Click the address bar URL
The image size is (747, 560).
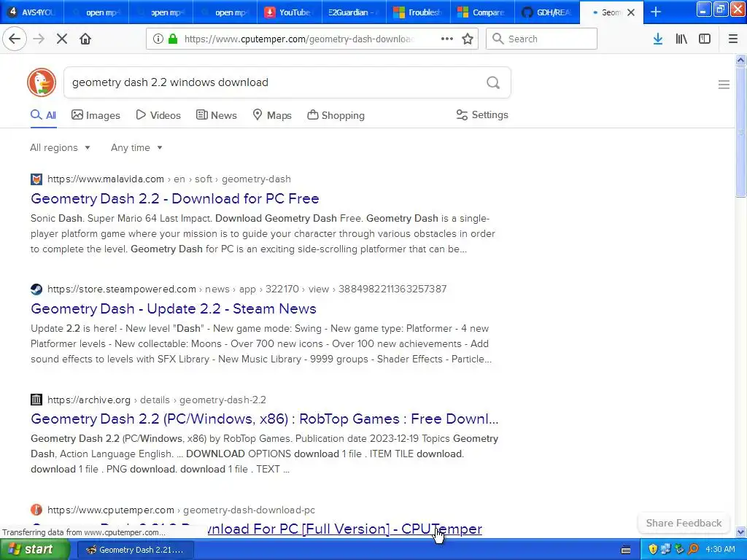pyautogui.click(x=298, y=39)
